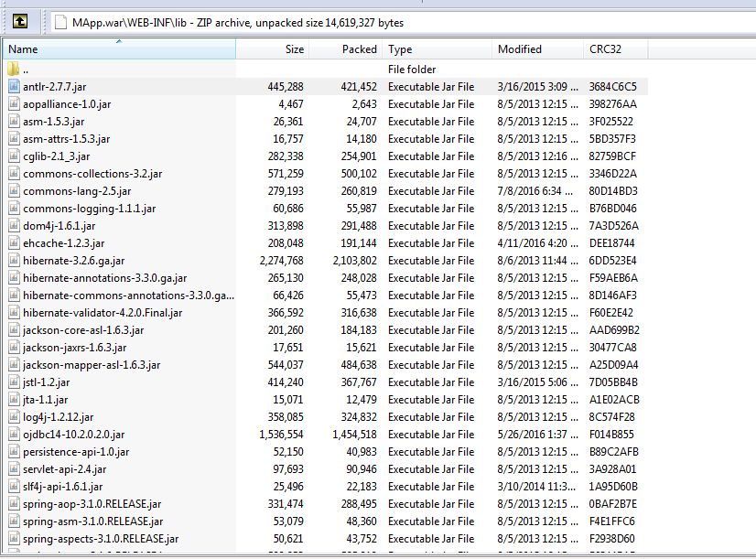Select the hibernate-3.2.6.ga.jar file icon
756x559 pixels.
pyautogui.click(x=14, y=261)
